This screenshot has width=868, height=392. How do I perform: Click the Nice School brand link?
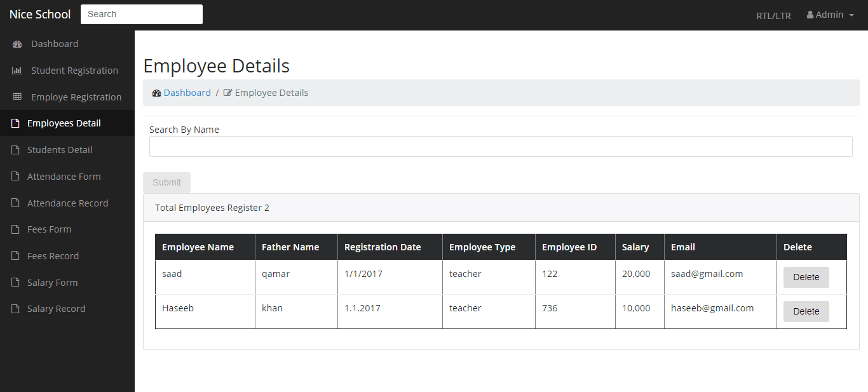(x=40, y=15)
